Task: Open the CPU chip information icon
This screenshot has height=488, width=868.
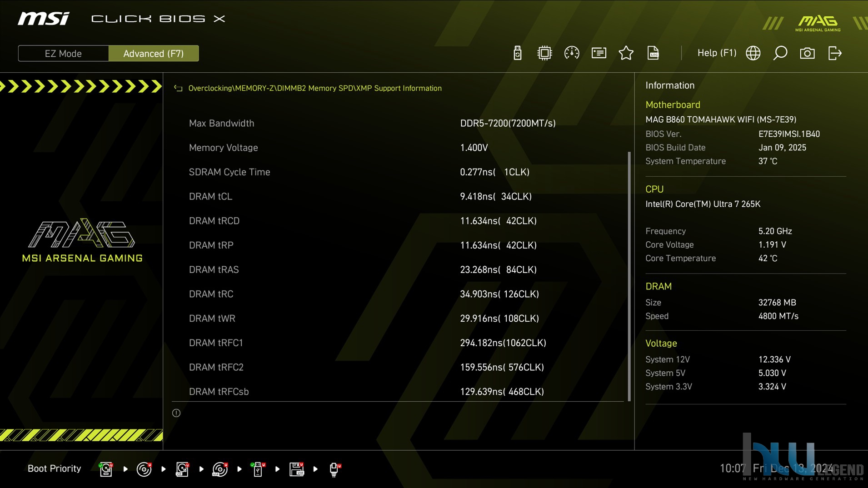Action: 544,53
